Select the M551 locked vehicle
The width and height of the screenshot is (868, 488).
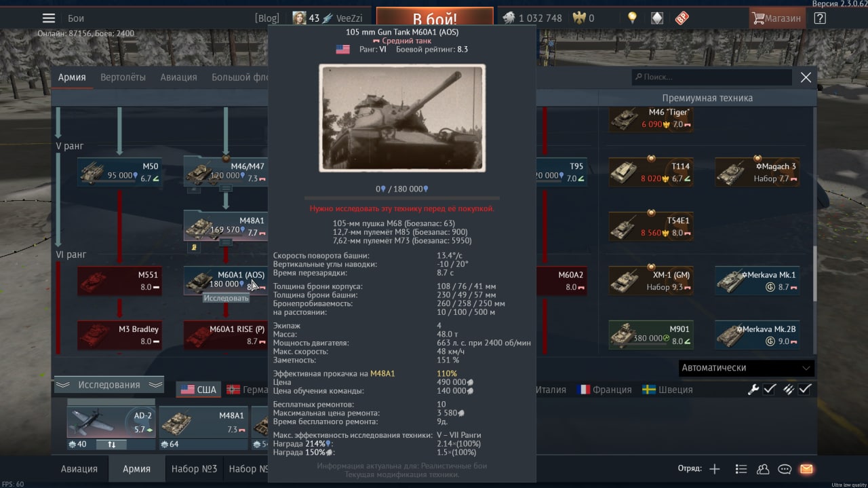(x=119, y=280)
